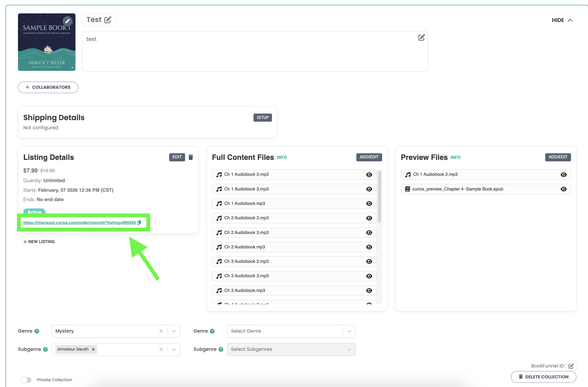588x387 pixels.
Task: Click Preview Files INFO label
Action: 455,157
